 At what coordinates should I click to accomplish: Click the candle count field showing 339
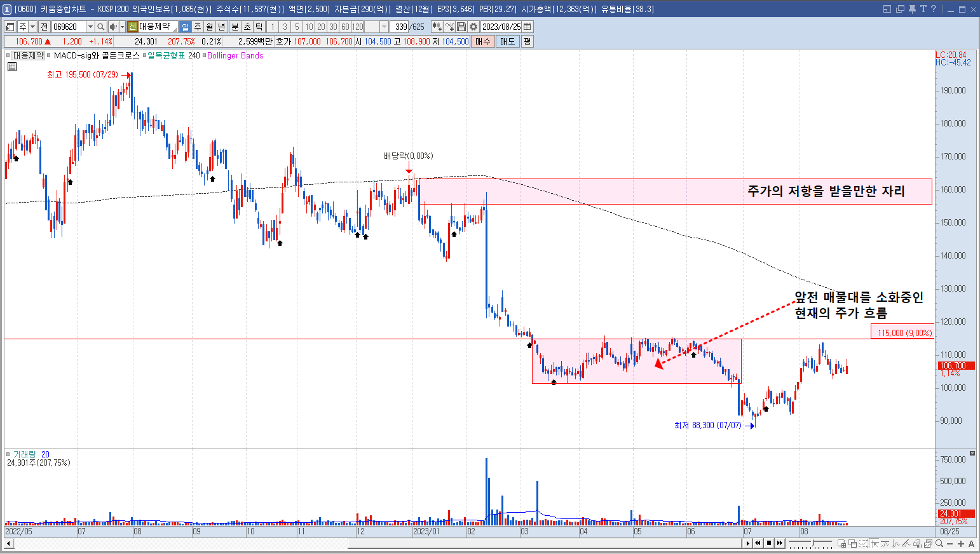(400, 27)
